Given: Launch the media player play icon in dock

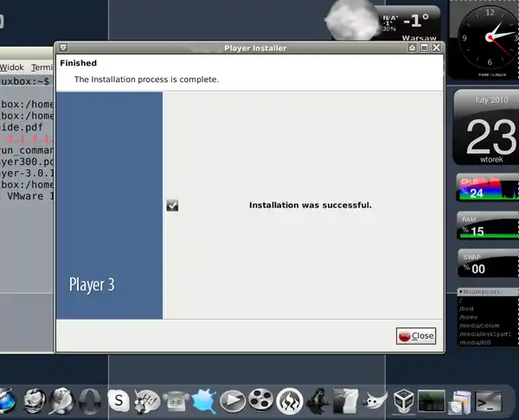Looking at the screenshot, I should point(232,400).
